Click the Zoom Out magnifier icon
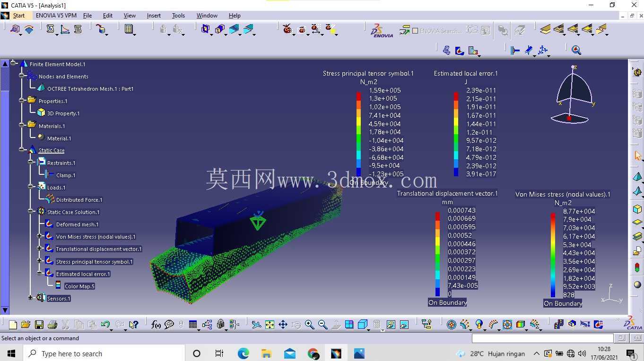 click(322, 325)
